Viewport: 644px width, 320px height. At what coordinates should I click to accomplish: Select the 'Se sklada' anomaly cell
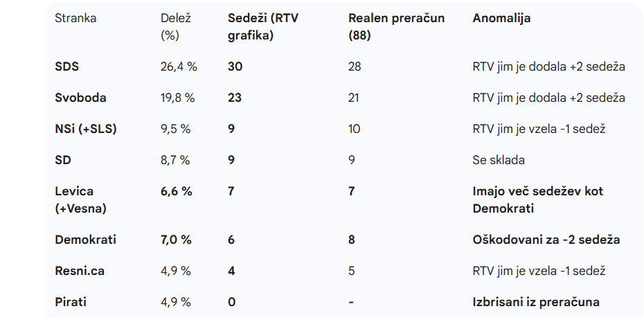coord(498,160)
